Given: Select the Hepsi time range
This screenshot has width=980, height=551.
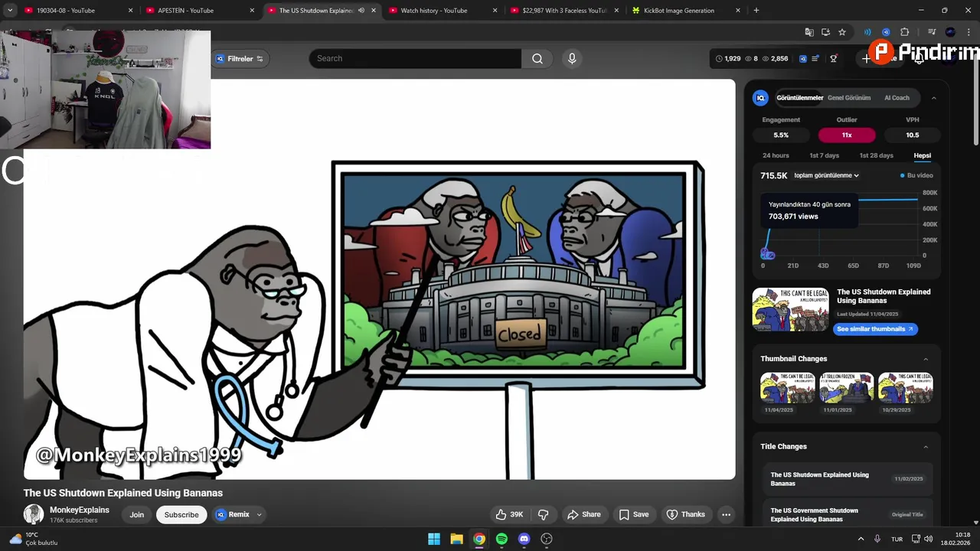Looking at the screenshot, I should click(x=922, y=155).
